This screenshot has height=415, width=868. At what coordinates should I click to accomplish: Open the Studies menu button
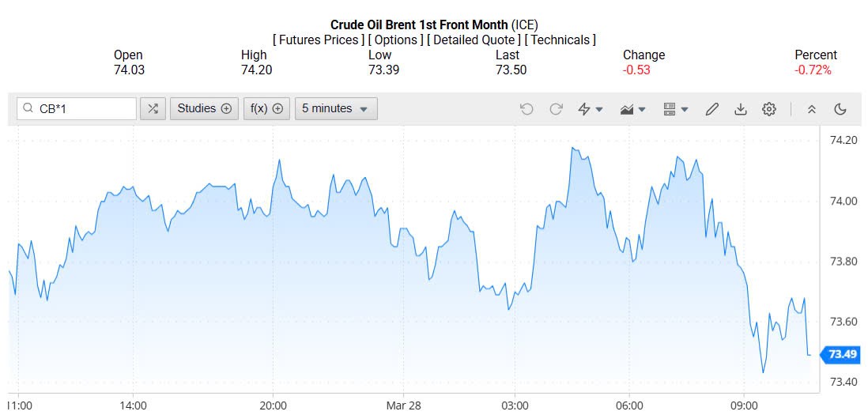click(204, 109)
